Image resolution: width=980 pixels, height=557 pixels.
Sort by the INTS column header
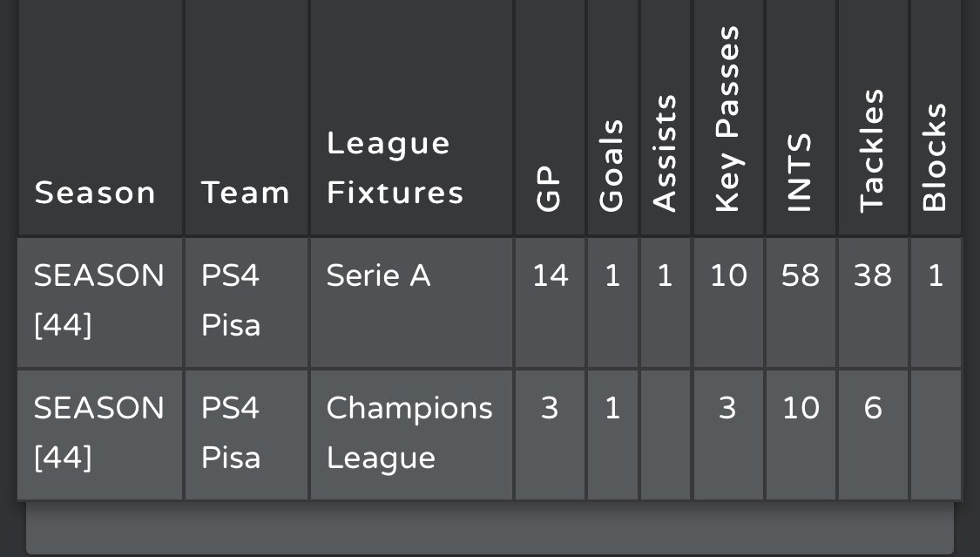[x=800, y=173]
